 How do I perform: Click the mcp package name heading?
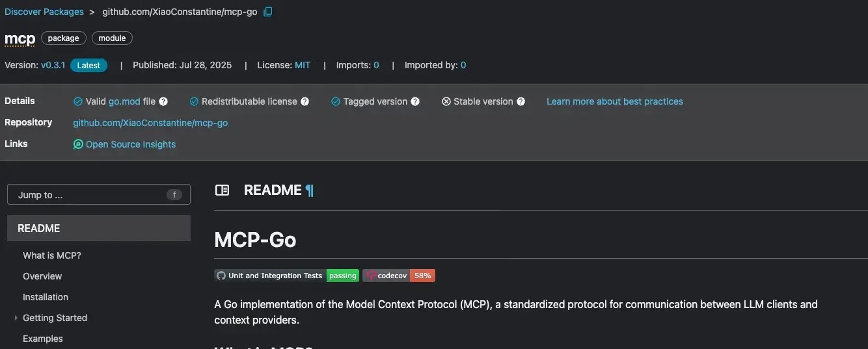click(x=20, y=39)
